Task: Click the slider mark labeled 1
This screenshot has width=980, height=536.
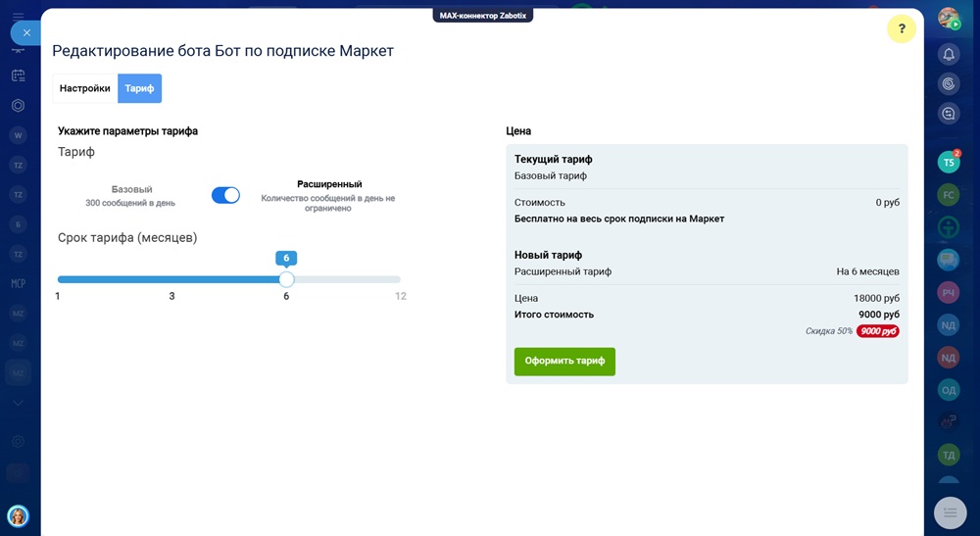Action: pyautogui.click(x=58, y=296)
